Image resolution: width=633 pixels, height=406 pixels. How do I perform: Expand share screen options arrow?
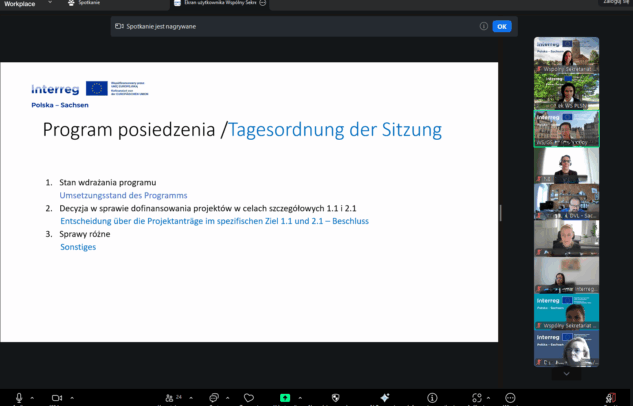pyautogui.click(x=300, y=398)
